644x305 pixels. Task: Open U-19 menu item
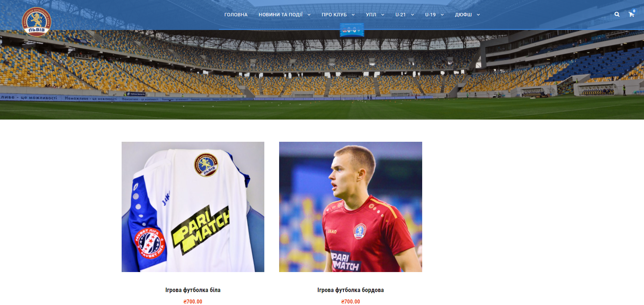[430, 15]
